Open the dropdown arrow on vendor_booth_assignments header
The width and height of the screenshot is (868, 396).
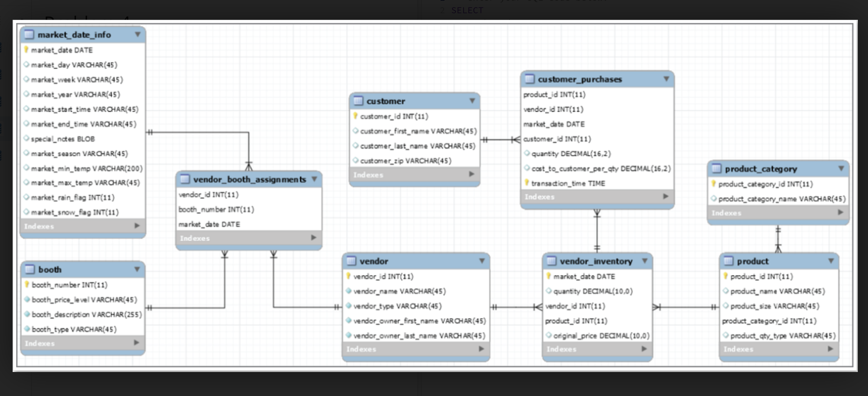315,179
